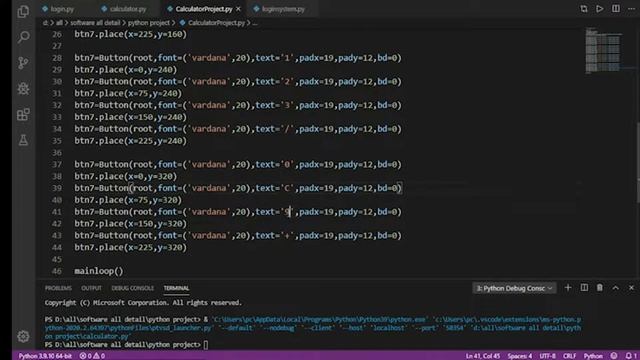This screenshot has width=640, height=360.
Task: Click line number 36 in gutter
Action: [x=57, y=153]
